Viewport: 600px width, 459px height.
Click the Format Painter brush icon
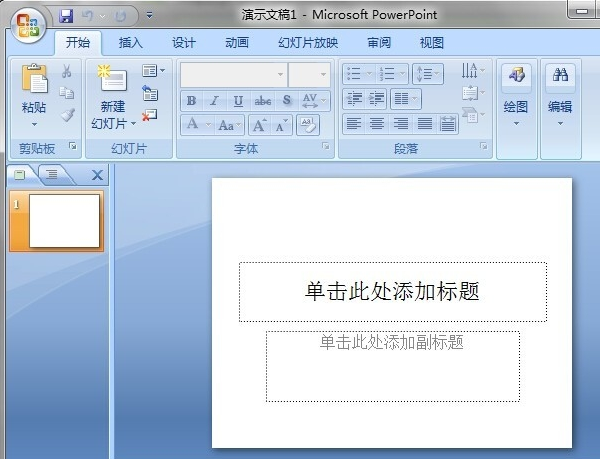(67, 115)
